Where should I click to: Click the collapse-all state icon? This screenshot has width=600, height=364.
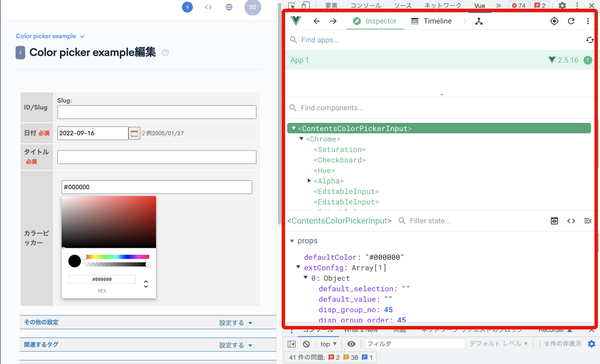click(x=588, y=221)
